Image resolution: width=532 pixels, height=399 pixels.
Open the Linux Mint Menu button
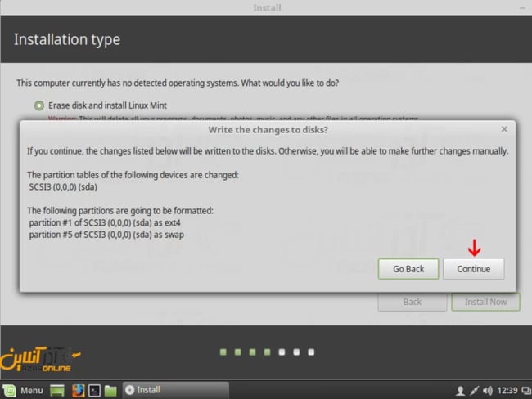tap(23, 390)
